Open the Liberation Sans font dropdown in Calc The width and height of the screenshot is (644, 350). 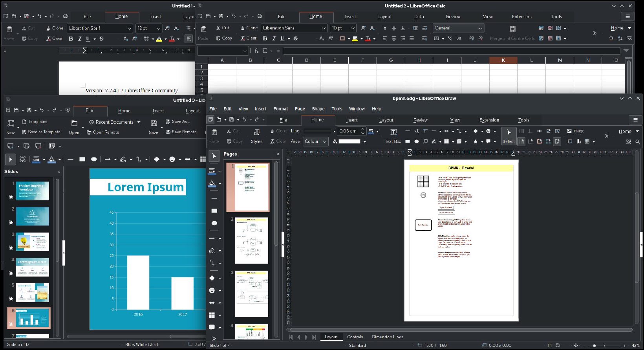(x=324, y=28)
